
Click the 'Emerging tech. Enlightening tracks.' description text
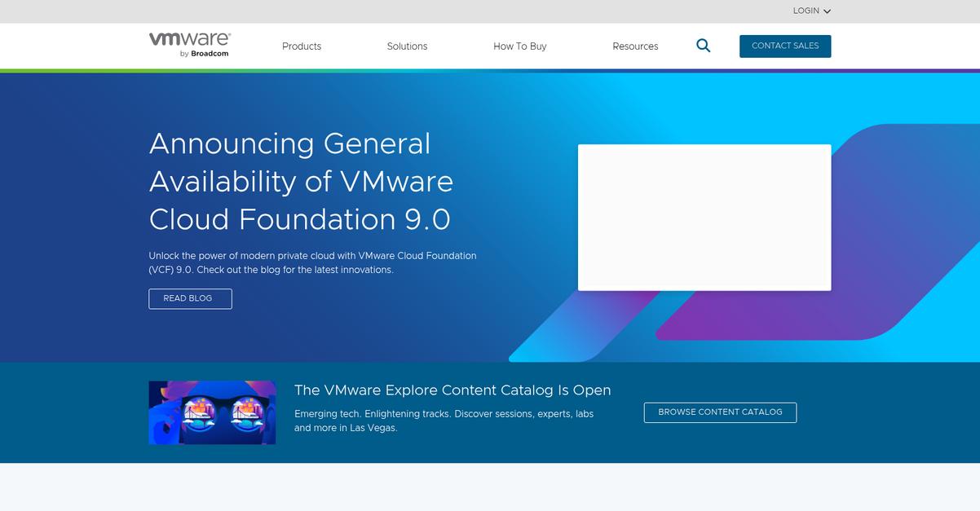444,421
